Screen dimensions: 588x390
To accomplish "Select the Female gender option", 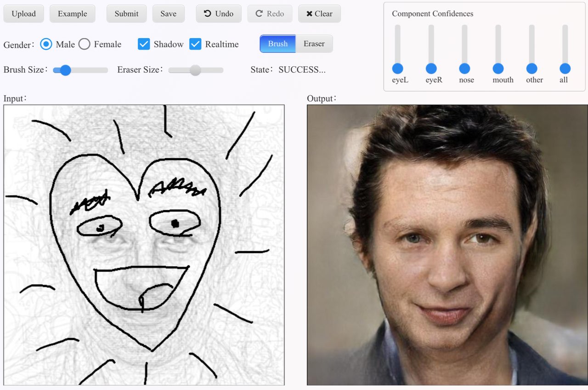I will (x=84, y=44).
